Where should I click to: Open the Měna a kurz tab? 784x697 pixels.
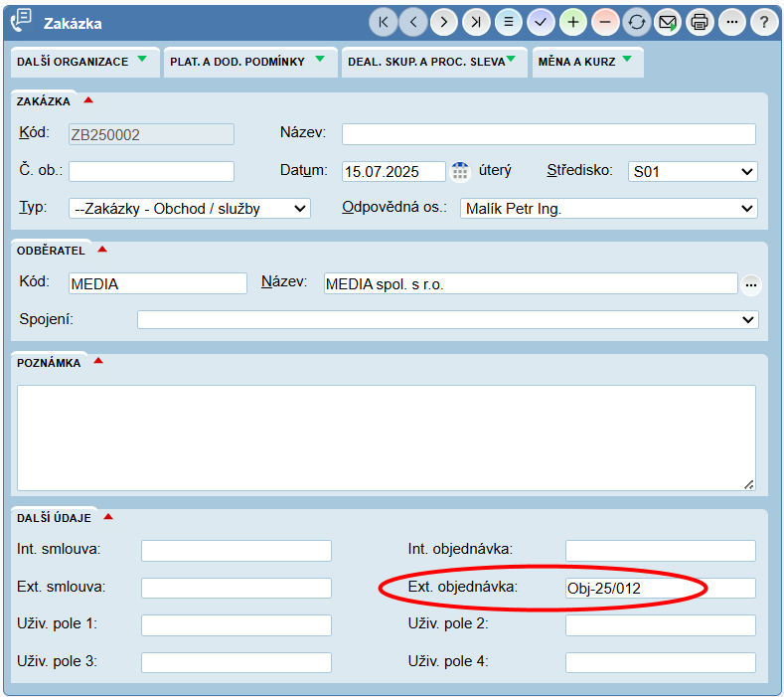[586, 62]
